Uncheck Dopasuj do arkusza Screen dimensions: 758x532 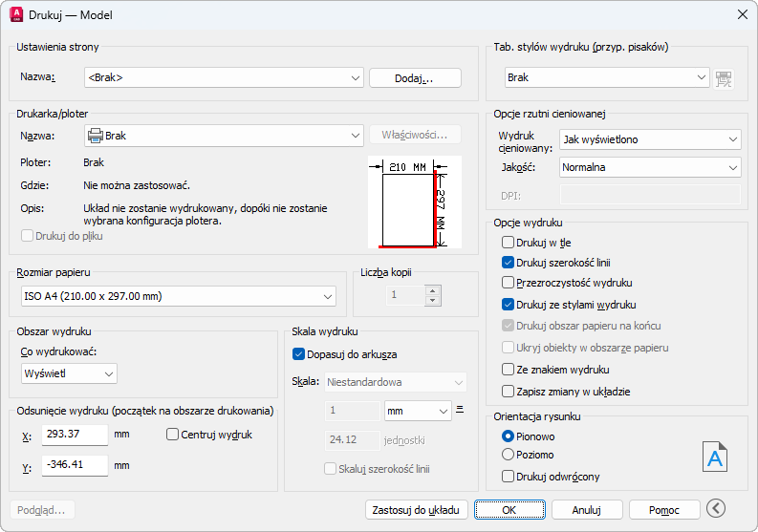click(x=299, y=354)
